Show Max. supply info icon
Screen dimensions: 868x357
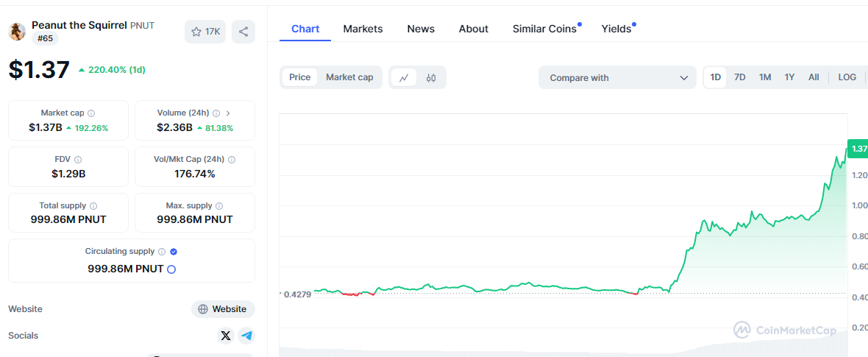point(219,205)
